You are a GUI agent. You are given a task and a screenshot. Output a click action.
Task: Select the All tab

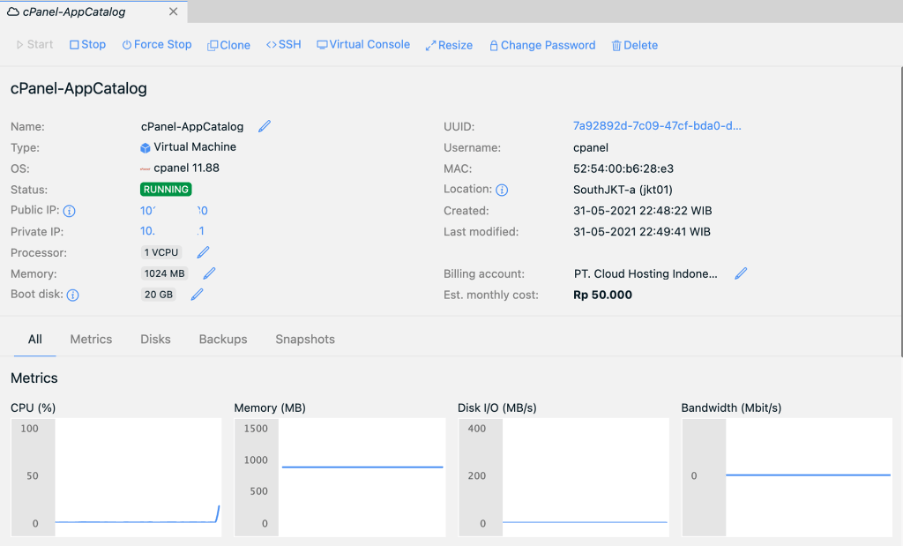pos(35,339)
